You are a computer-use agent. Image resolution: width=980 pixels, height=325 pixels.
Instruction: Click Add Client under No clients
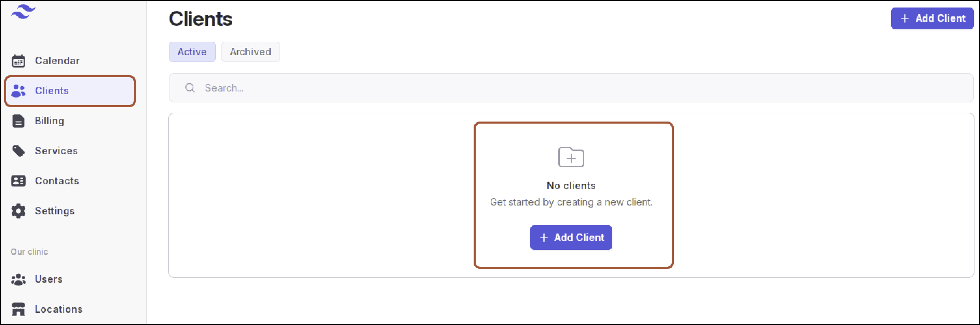click(571, 238)
